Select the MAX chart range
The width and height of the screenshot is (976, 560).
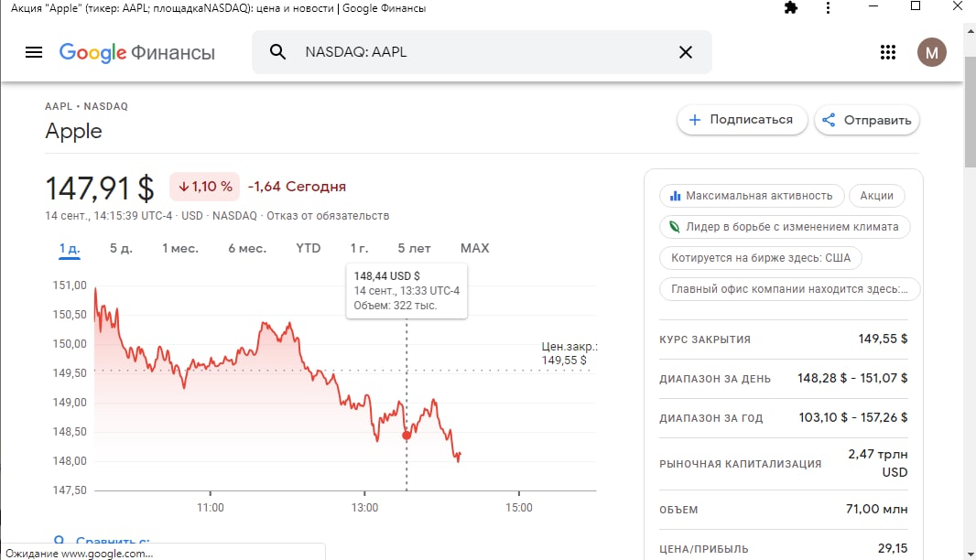[475, 248]
